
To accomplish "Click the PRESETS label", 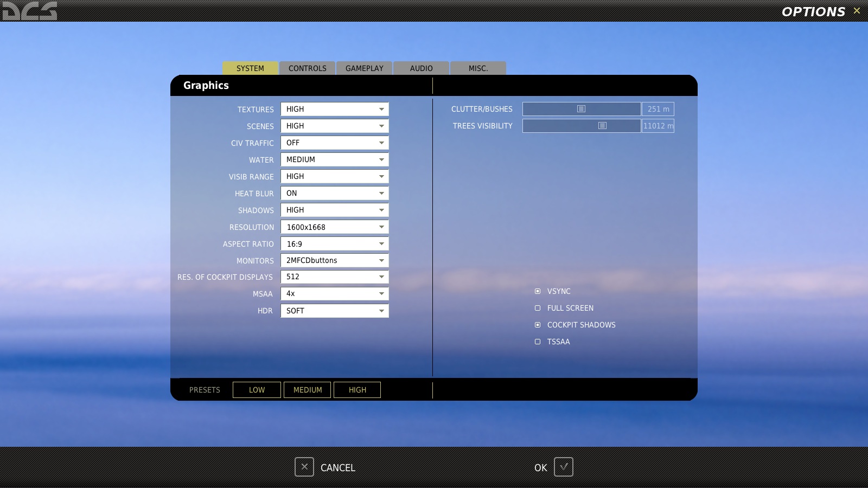I will pyautogui.click(x=205, y=390).
